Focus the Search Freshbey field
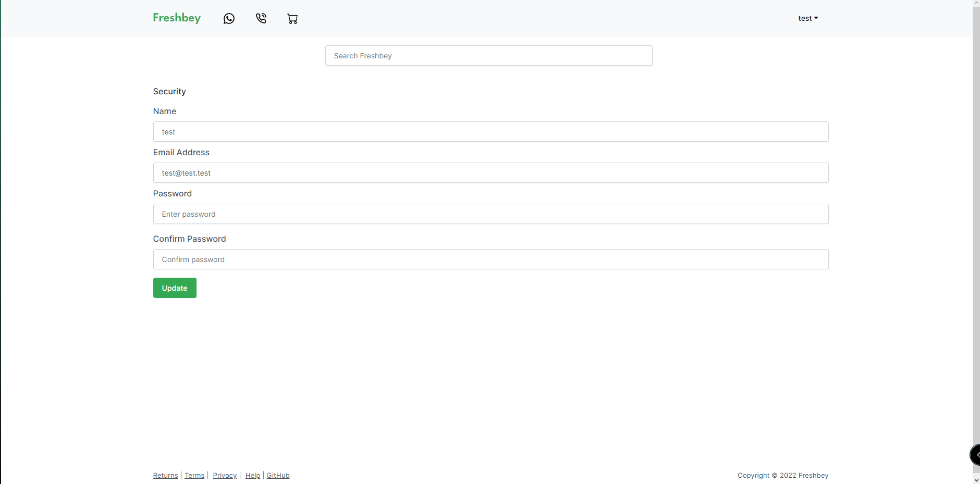This screenshot has height=484, width=980. click(489, 56)
